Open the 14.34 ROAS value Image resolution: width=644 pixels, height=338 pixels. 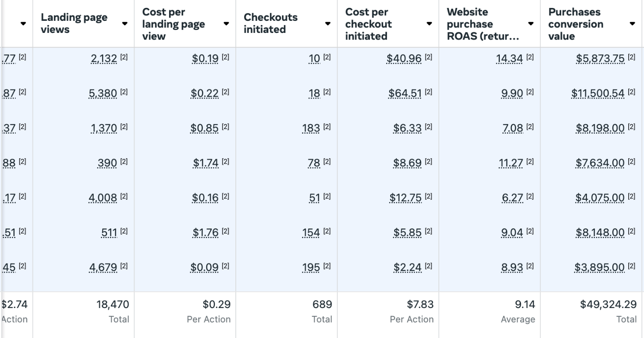(x=509, y=59)
